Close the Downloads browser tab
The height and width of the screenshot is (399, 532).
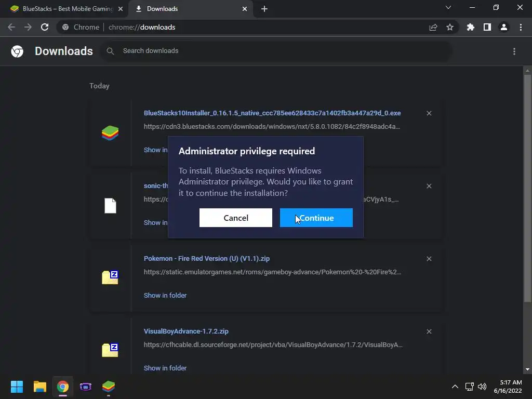click(x=245, y=9)
